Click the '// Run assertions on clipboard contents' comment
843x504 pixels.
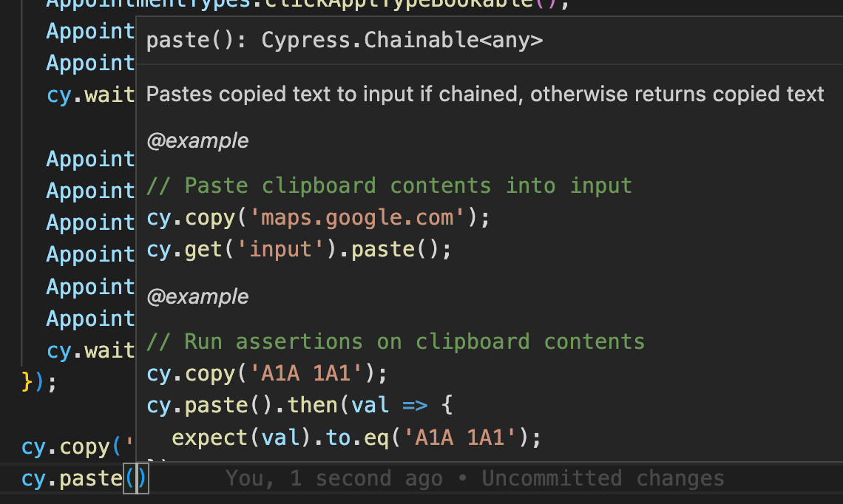point(395,341)
